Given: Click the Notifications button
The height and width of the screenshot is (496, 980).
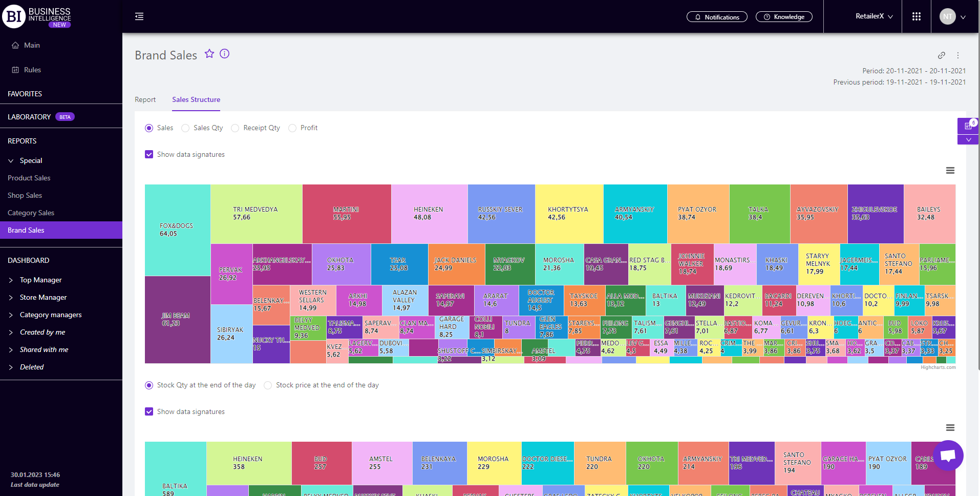Looking at the screenshot, I should (x=717, y=17).
